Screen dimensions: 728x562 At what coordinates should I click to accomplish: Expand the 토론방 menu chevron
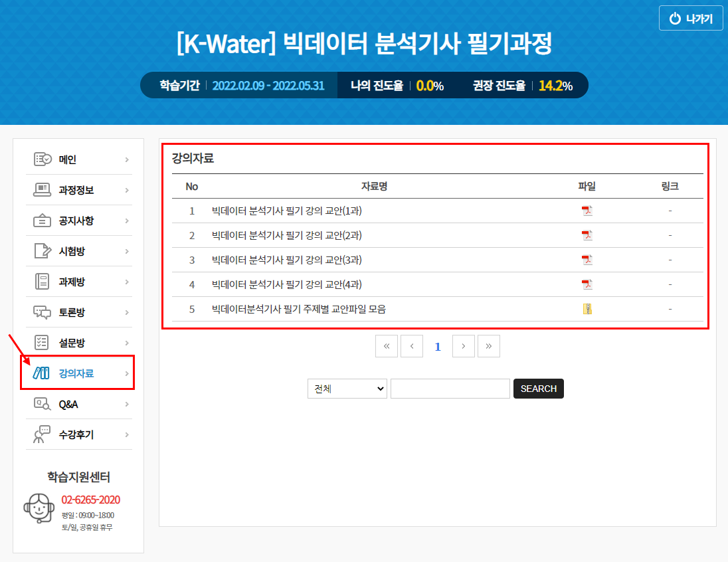pos(127,313)
